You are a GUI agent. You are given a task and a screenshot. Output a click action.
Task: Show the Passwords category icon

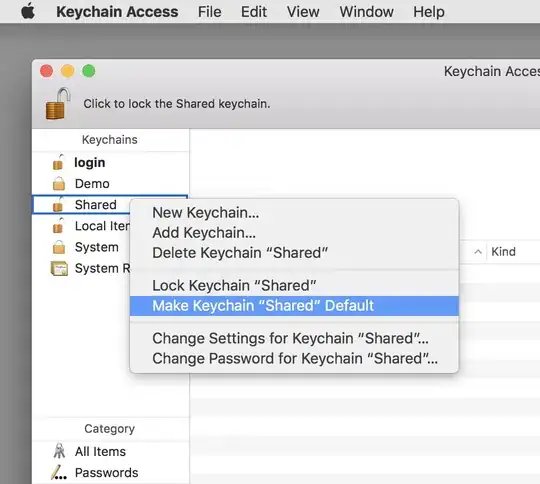point(59,472)
